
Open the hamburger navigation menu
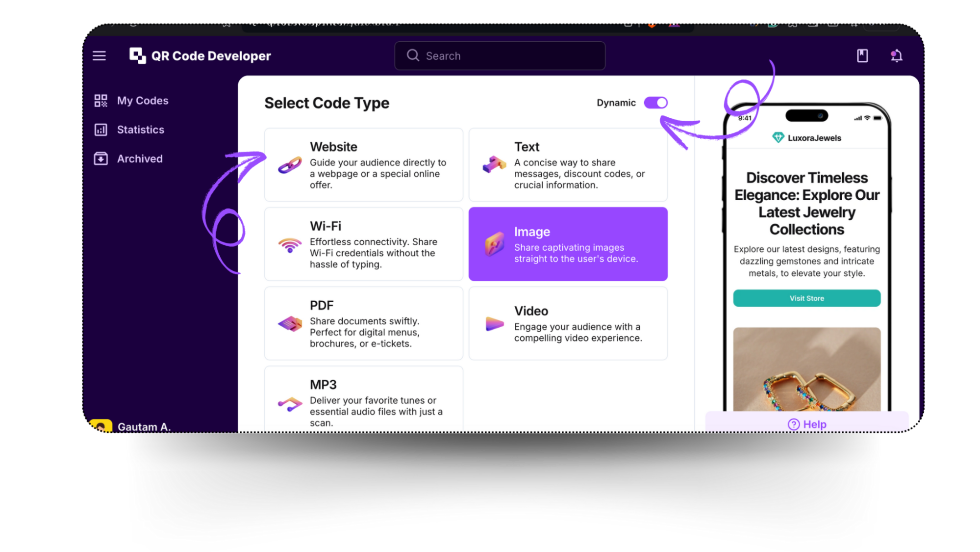tap(99, 56)
